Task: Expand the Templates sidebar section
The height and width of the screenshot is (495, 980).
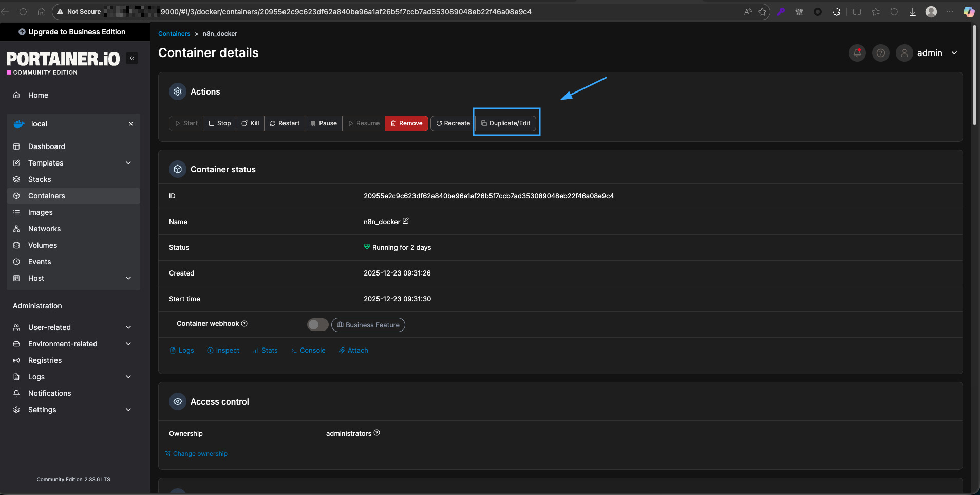Action: click(128, 163)
